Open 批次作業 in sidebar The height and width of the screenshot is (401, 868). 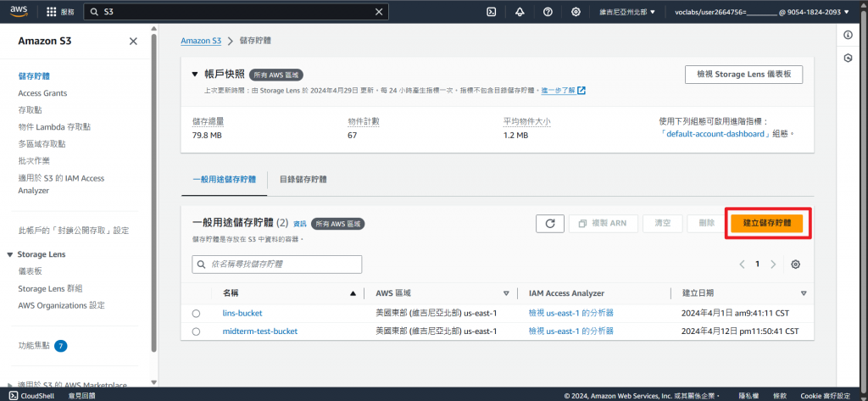click(34, 161)
